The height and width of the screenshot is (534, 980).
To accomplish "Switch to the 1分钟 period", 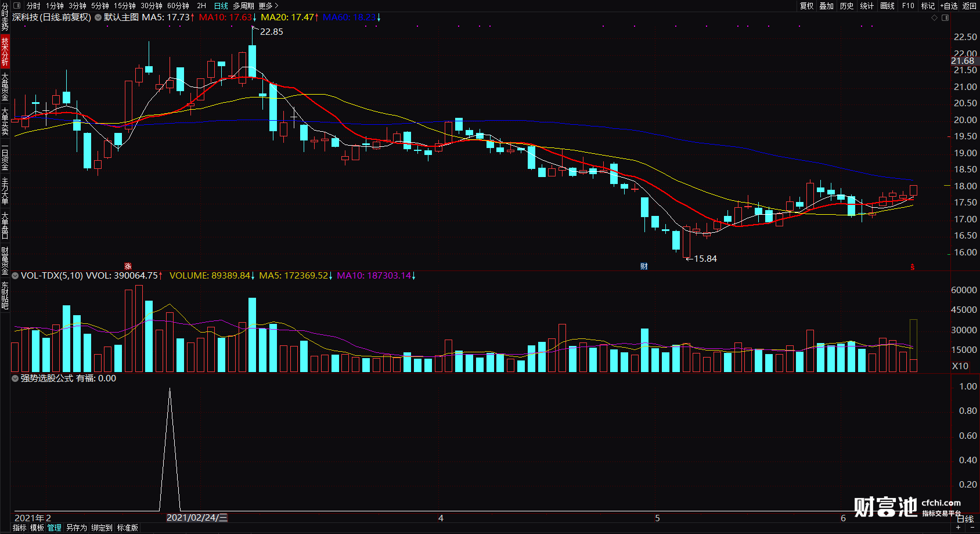I will tap(55, 6).
